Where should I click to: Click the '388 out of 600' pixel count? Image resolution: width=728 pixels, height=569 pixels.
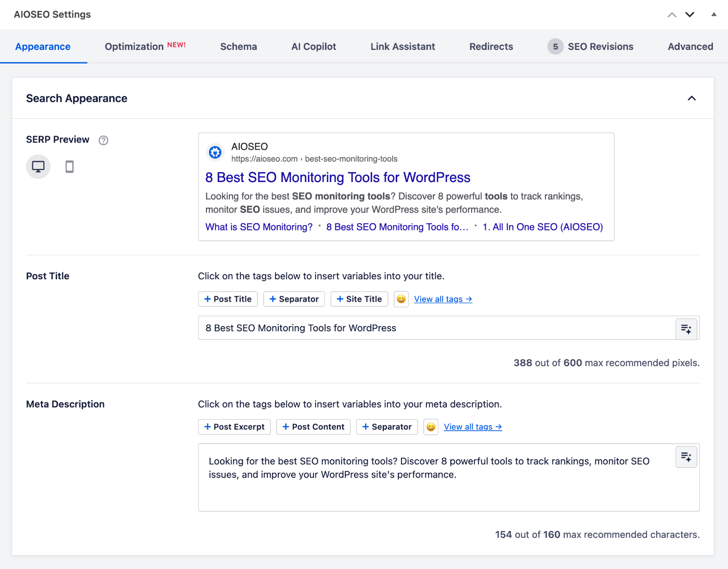(607, 363)
